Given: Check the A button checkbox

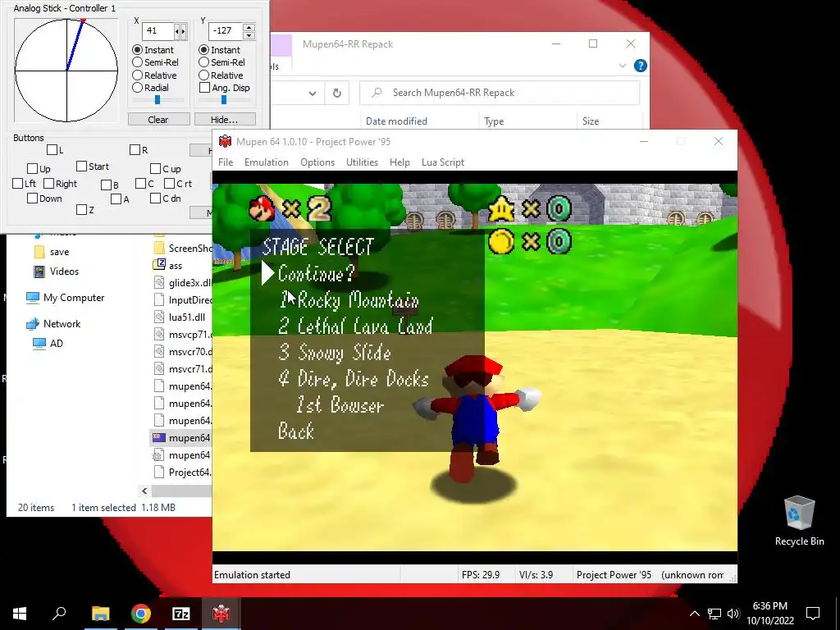Looking at the screenshot, I should click(116, 199).
